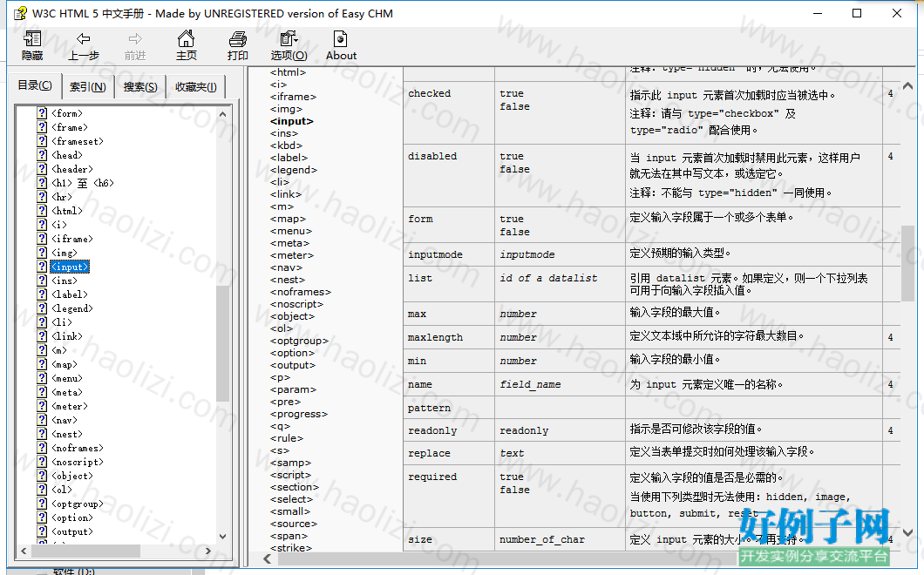Click the help icon beside <meta>
The image size is (924, 575).
point(42,392)
